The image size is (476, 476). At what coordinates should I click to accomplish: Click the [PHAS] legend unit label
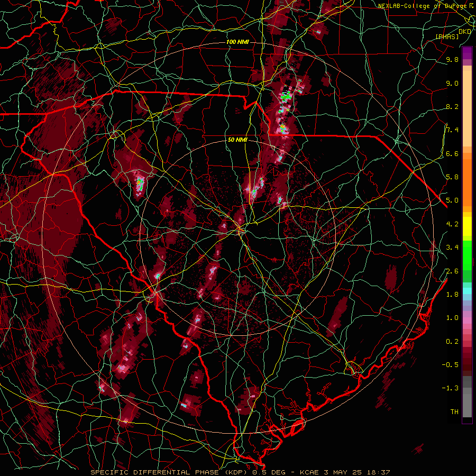click(x=447, y=36)
